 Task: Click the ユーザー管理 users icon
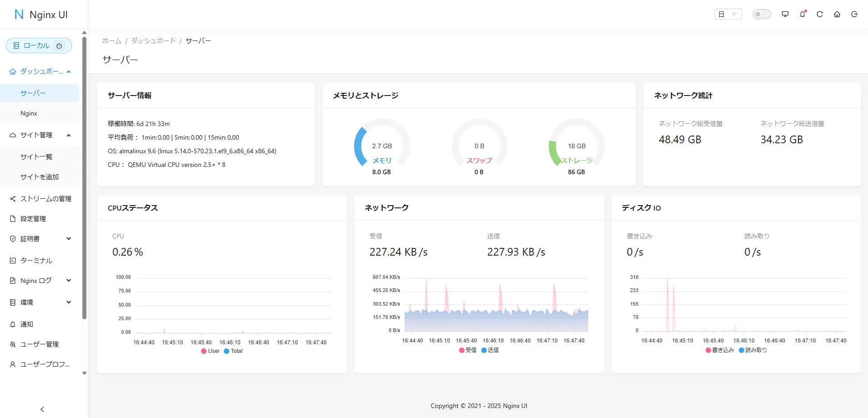(x=13, y=344)
